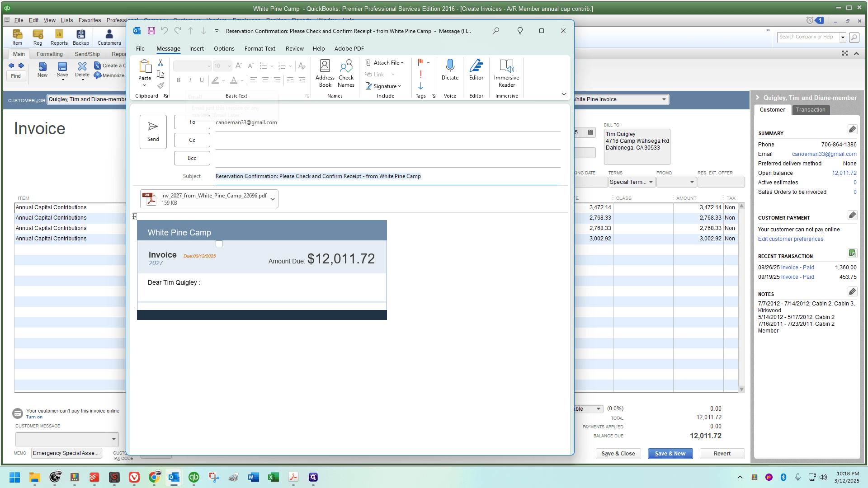Screen dimensions: 868x488
Task: Undo the last action in Outlook
Action: point(165,31)
